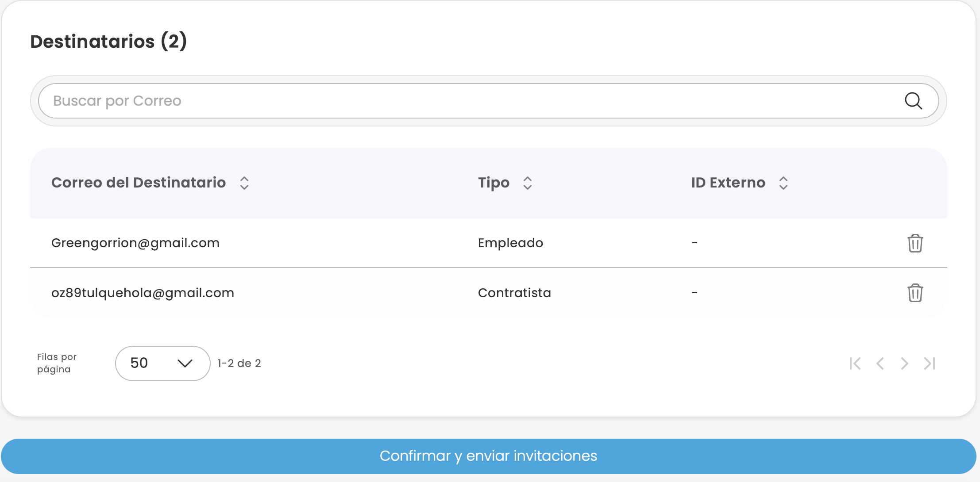Open the rows per page dropdown
The height and width of the screenshot is (482, 980).
[162, 363]
